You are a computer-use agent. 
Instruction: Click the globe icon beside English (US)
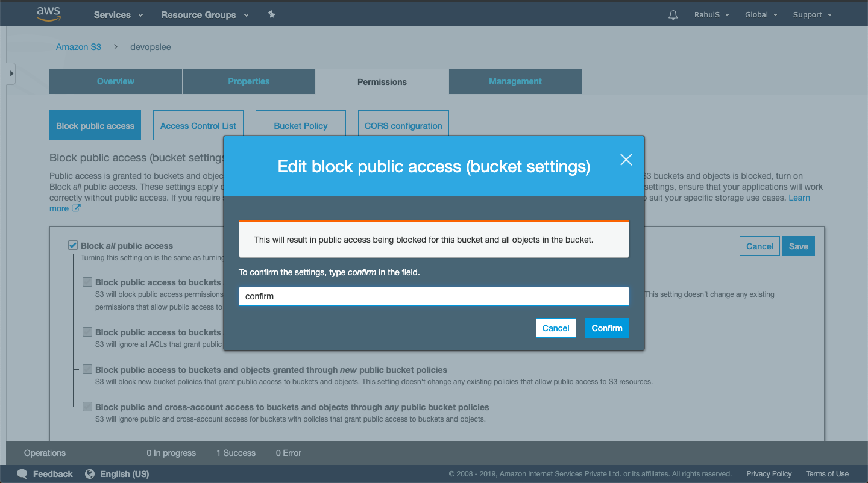89,474
